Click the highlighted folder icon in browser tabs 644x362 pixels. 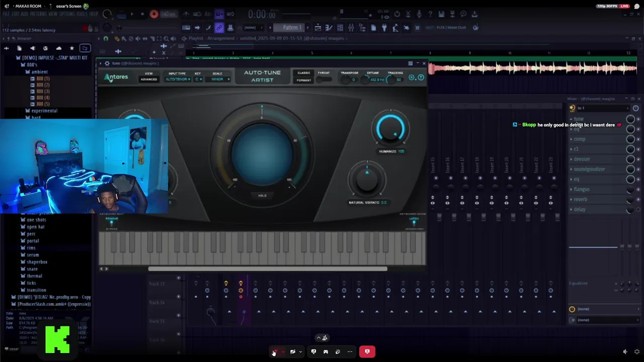[x=85, y=48]
